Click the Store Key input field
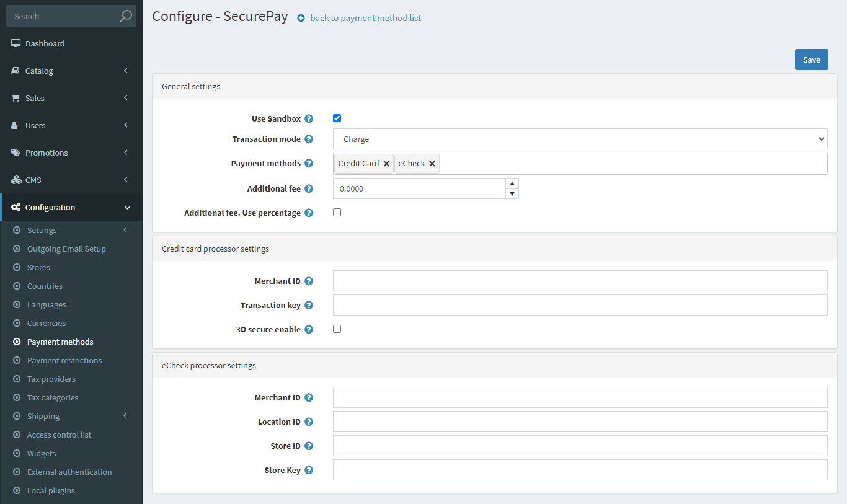847x504 pixels. (x=580, y=470)
